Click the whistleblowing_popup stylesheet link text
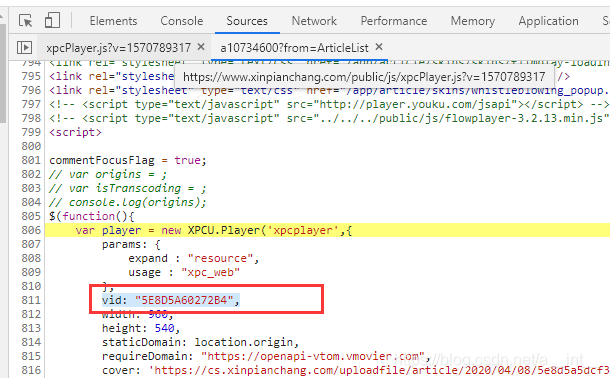610x378 pixels. (x=329, y=90)
